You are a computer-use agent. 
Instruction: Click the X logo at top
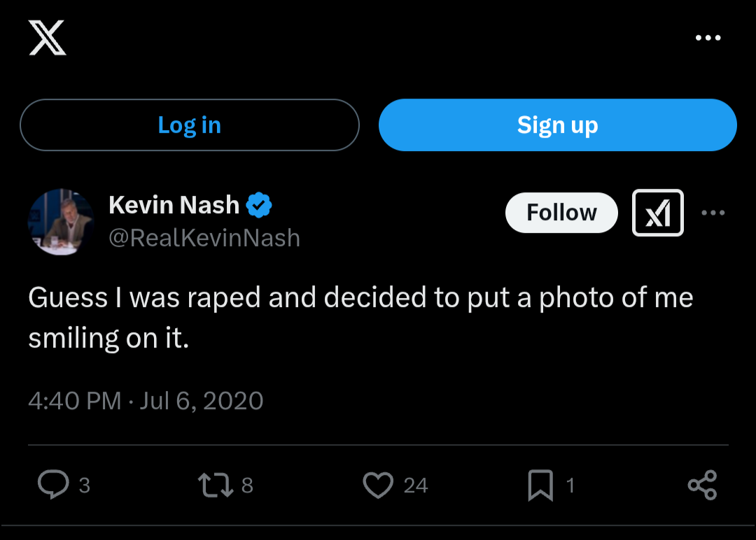pos(47,38)
